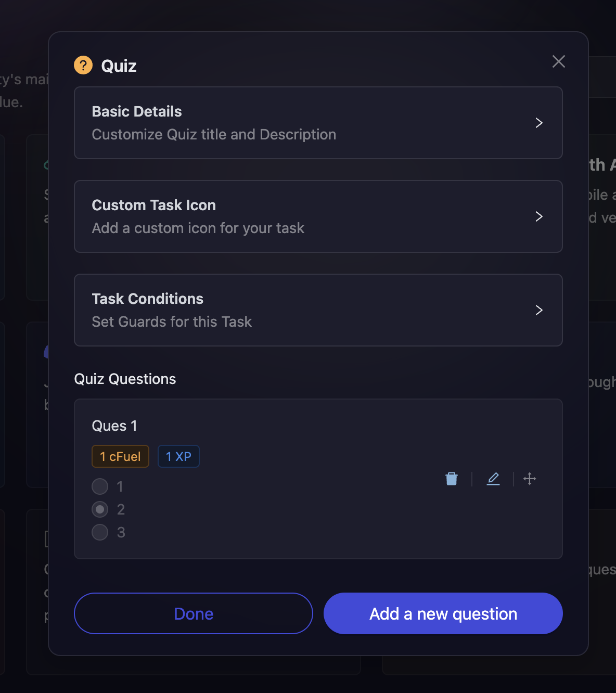Delete question 1 with the trash icon

pos(452,479)
